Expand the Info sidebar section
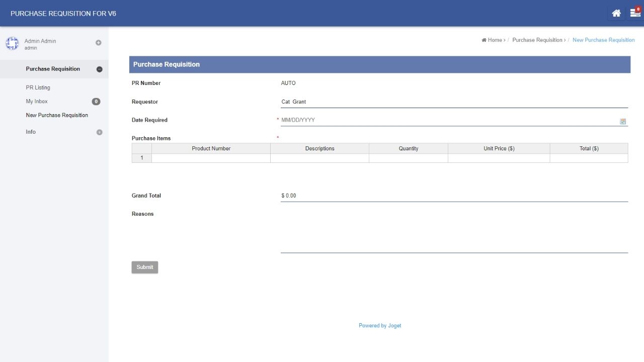644x362 pixels. point(99,132)
